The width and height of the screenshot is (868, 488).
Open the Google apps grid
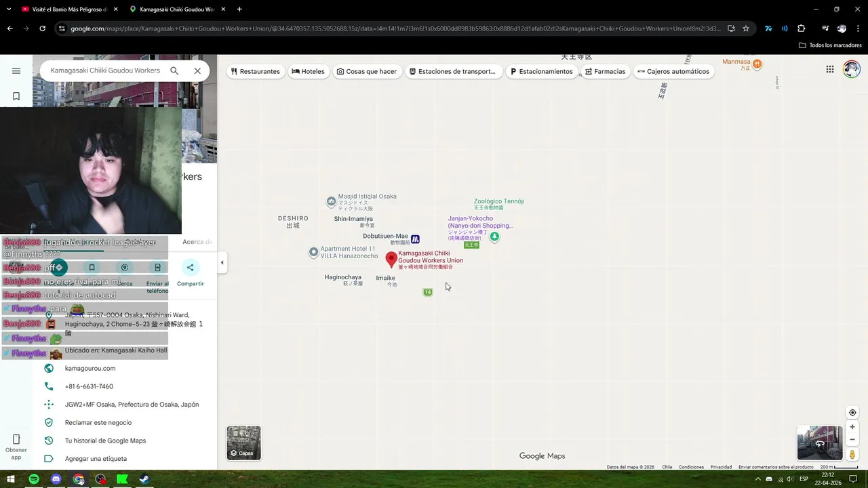pyautogui.click(x=830, y=69)
